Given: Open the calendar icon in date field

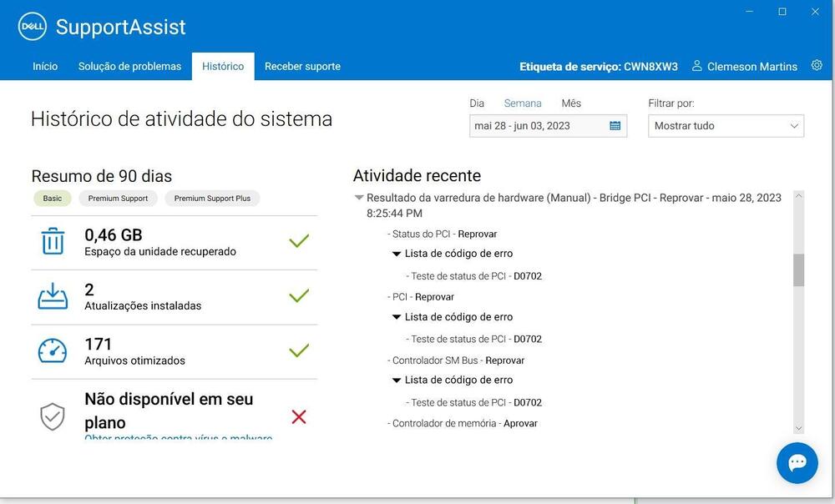Looking at the screenshot, I should (615, 126).
